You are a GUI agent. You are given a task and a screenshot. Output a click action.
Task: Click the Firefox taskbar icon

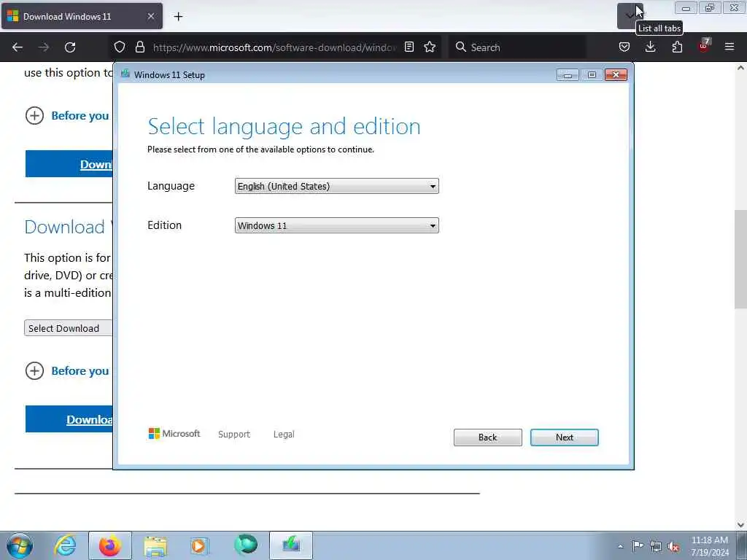109,545
